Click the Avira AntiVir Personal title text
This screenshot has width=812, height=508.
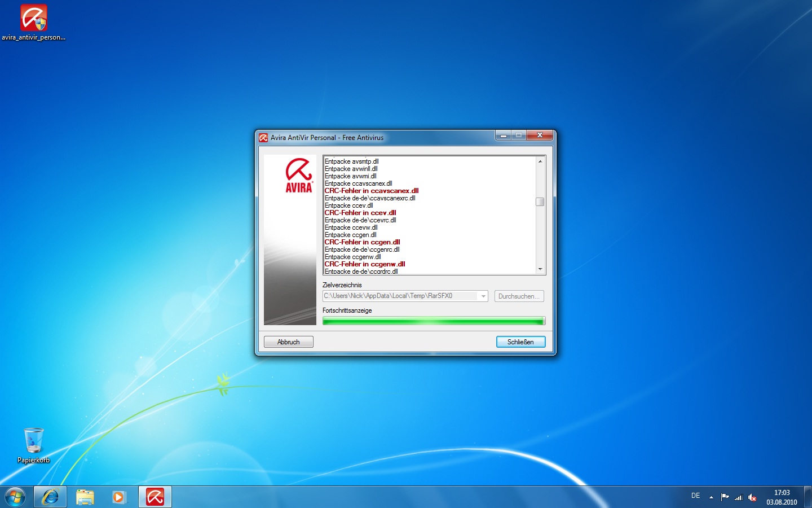click(327, 138)
